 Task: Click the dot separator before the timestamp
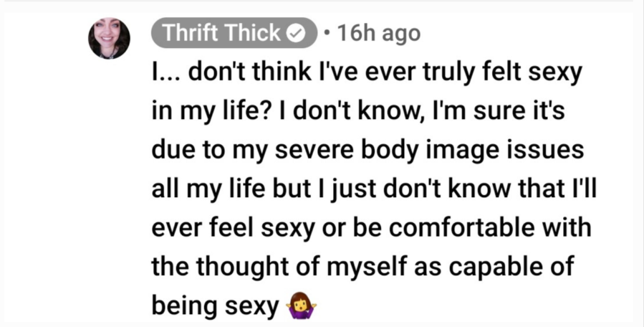pos(326,33)
